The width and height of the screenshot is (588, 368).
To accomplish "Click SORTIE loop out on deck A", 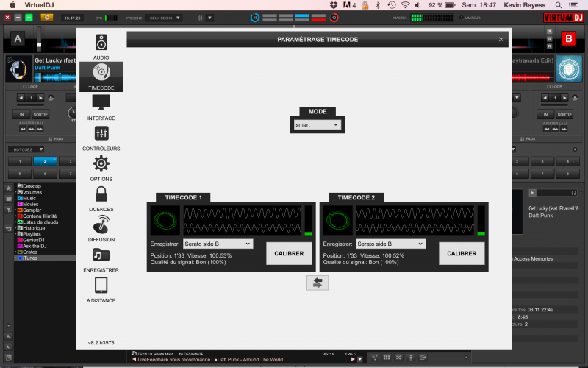I will [40, 114].
